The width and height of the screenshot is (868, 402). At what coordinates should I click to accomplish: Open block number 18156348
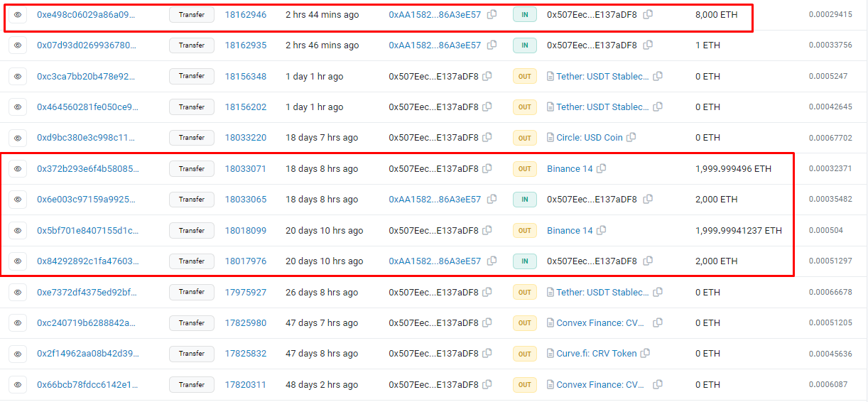[246, 76]
